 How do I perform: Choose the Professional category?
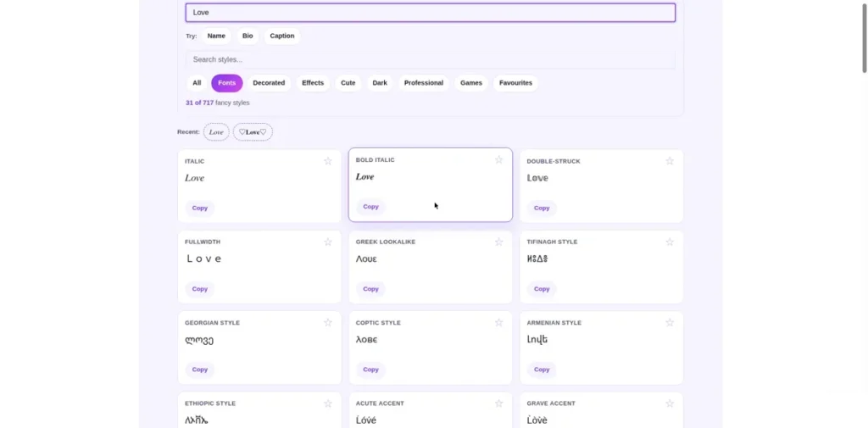[x=424, y=83]
